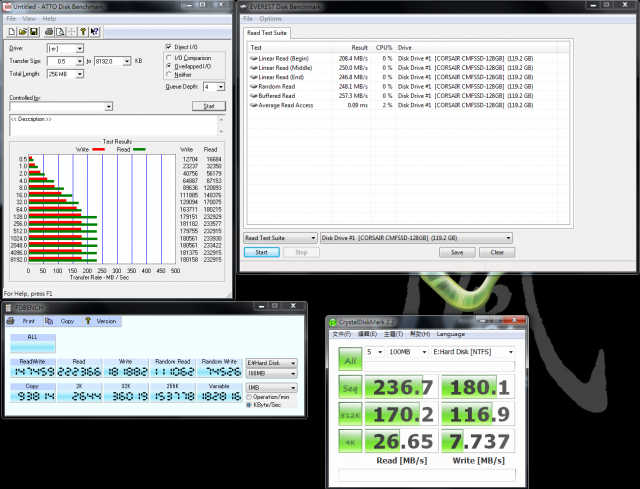The image size is (640, 489).
Task: Open the Language menu in CrystalDiskMark
Action: [x=451, y=334]
